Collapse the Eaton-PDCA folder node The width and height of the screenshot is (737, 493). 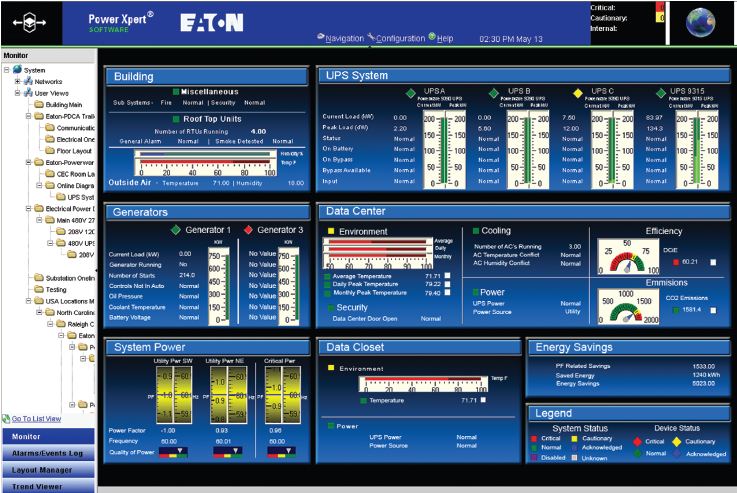[x=28, y=116]
